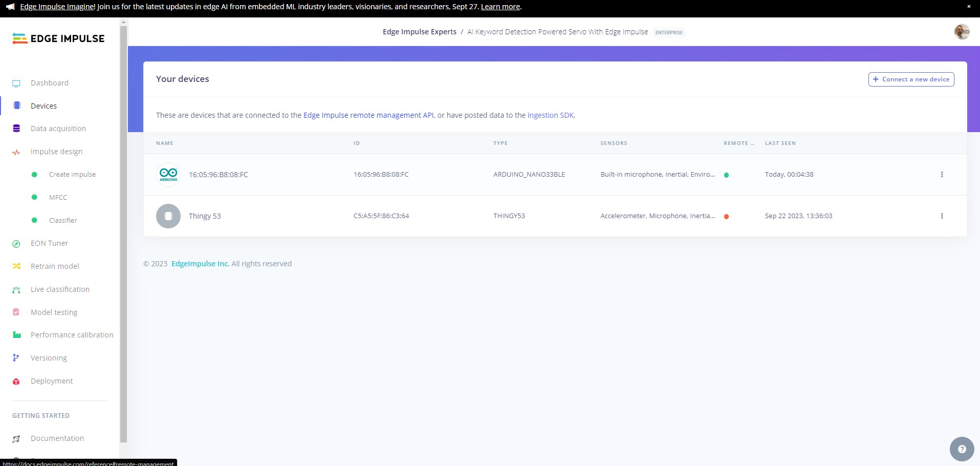Image resolution: width=980 pixels, height=466 pixels.
Task: Open the help question mark bubble
Action: (x=962, y=449)
